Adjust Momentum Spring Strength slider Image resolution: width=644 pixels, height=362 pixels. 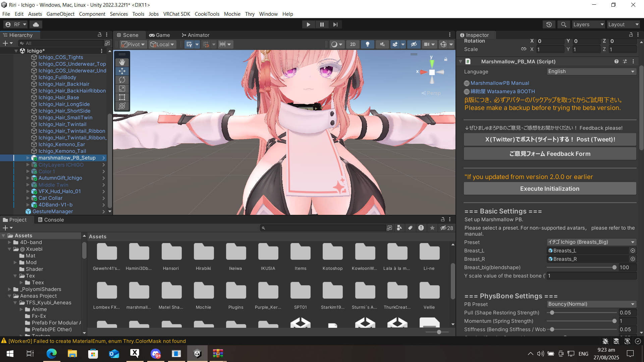click(581, 321)
